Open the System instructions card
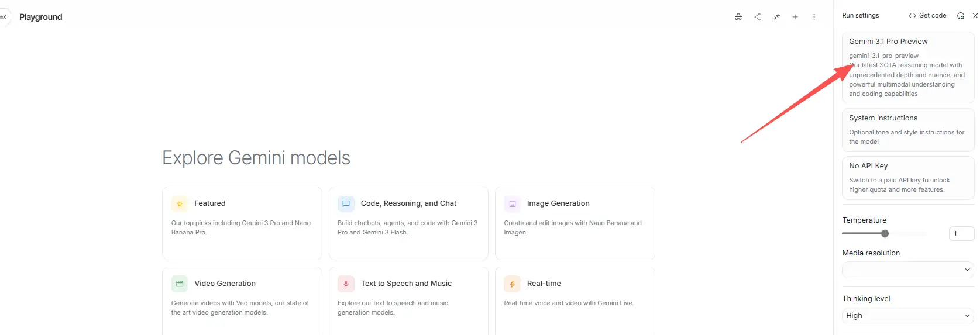 (x=908, y=130)
